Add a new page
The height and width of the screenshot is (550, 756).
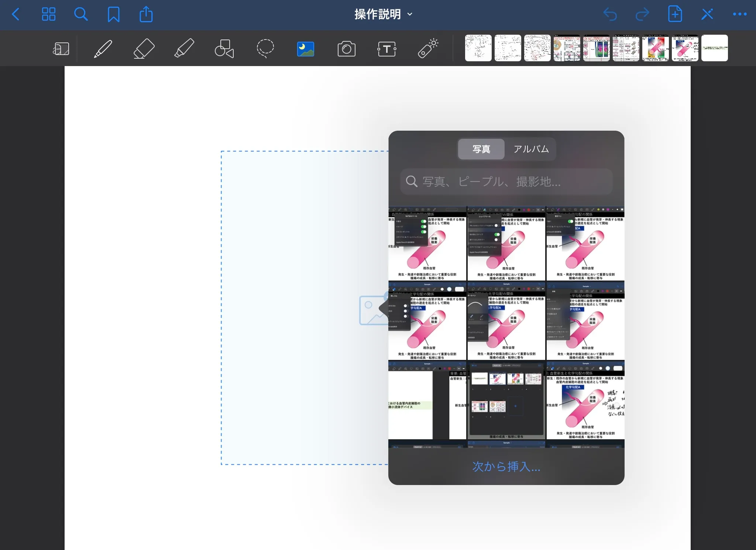click(x=675, y=14)
